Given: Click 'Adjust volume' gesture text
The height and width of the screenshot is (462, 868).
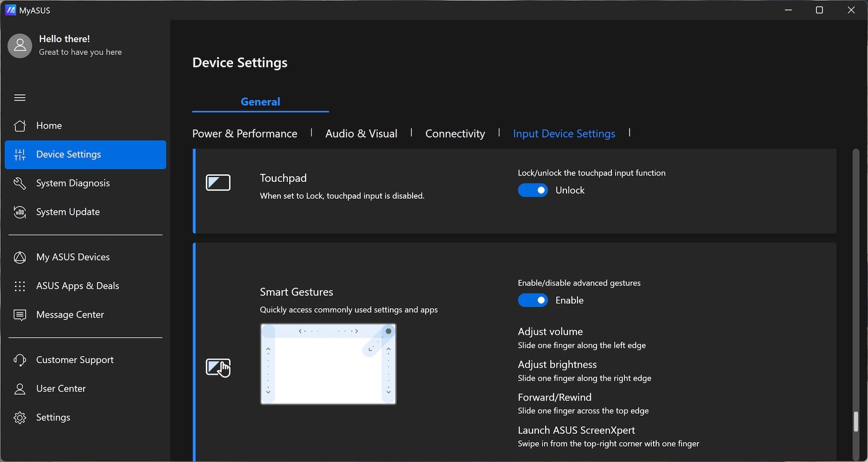Looking at the screenshot, I should click(x=550, y=332).
